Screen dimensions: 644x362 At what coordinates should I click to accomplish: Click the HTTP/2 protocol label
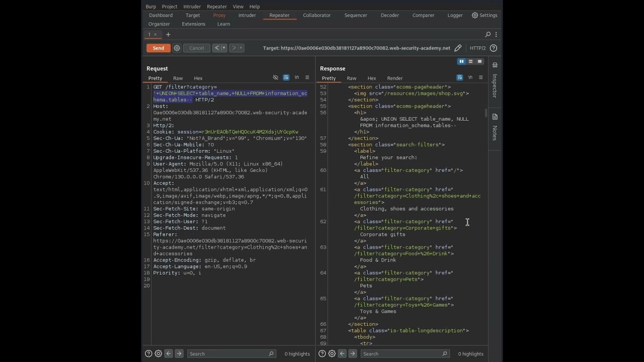point(477,48)
